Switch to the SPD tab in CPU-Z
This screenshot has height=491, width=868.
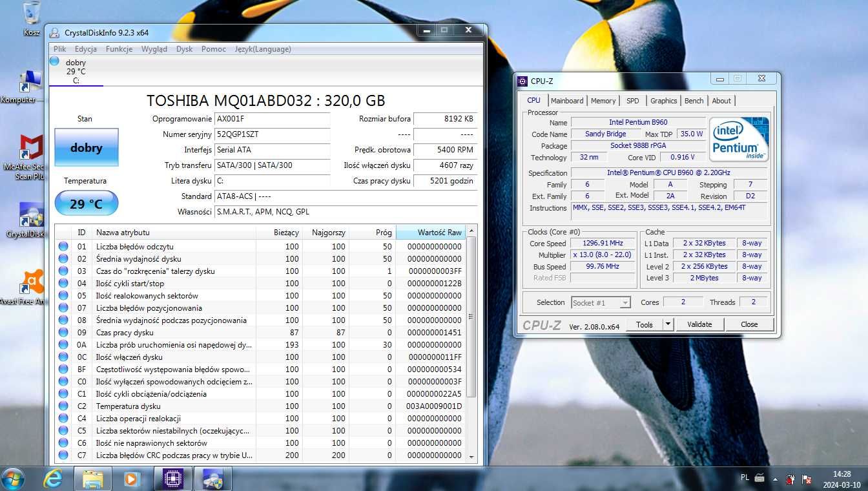coord(633,101)
